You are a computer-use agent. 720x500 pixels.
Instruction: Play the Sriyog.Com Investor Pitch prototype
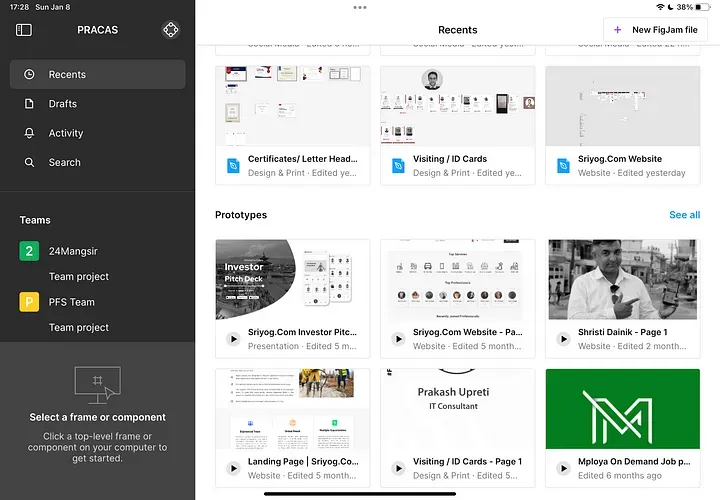(233, 339)
